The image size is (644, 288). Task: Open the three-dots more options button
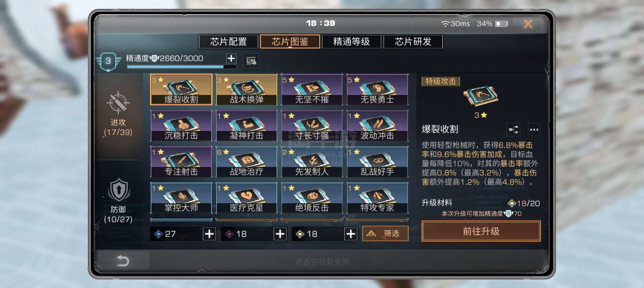[534, 130]
